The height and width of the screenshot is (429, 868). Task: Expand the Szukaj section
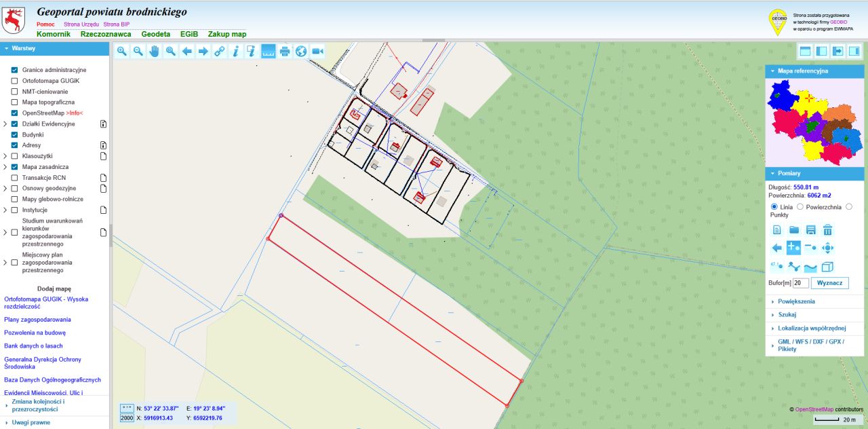(814, 315)
